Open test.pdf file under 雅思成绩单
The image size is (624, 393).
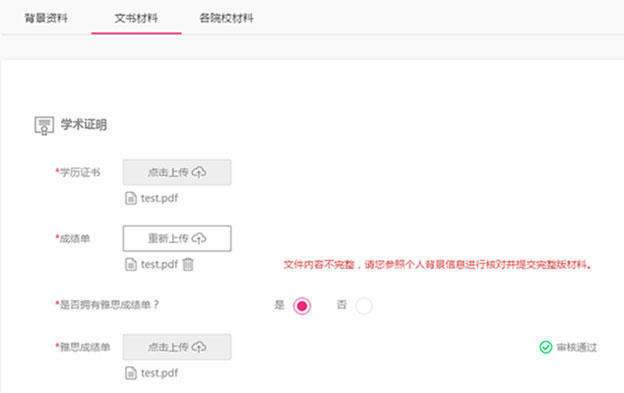(159, 373)
